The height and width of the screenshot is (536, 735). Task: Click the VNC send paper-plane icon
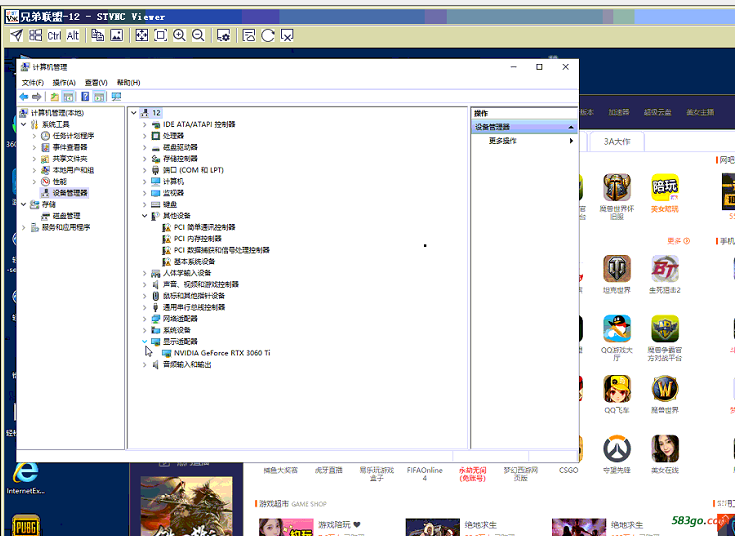point(16,35)
